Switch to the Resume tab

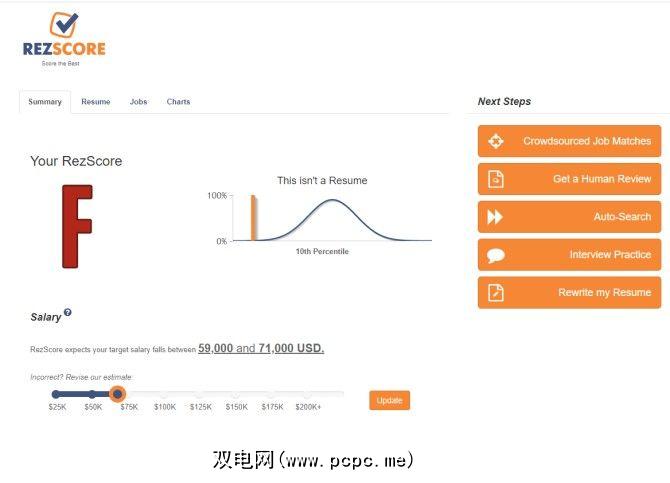point(96,102)
